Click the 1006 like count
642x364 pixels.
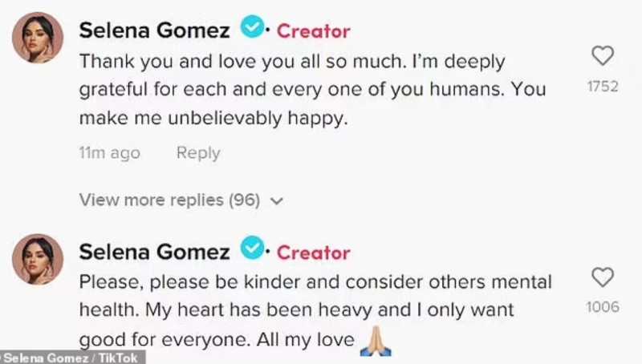pyautogui.click(x=603, y=307)
